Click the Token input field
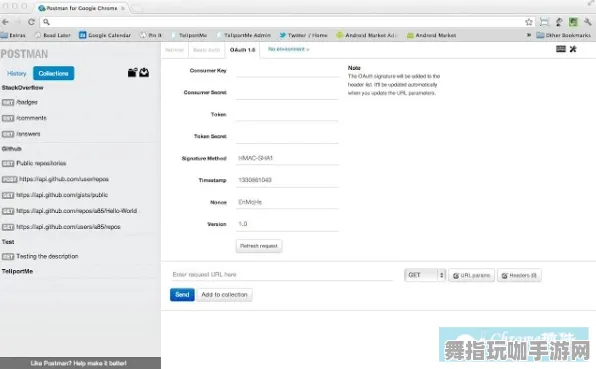Screen dimensions: 596x369 287,114
